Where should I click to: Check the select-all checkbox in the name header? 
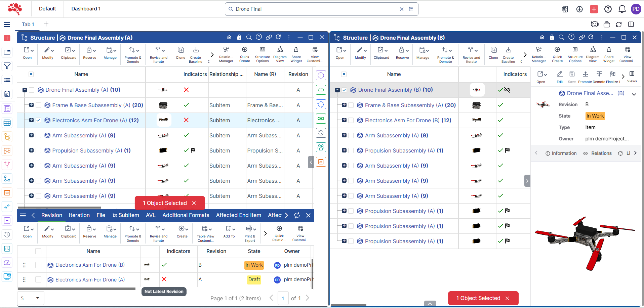pyautogui.click(x=31, y=74)
